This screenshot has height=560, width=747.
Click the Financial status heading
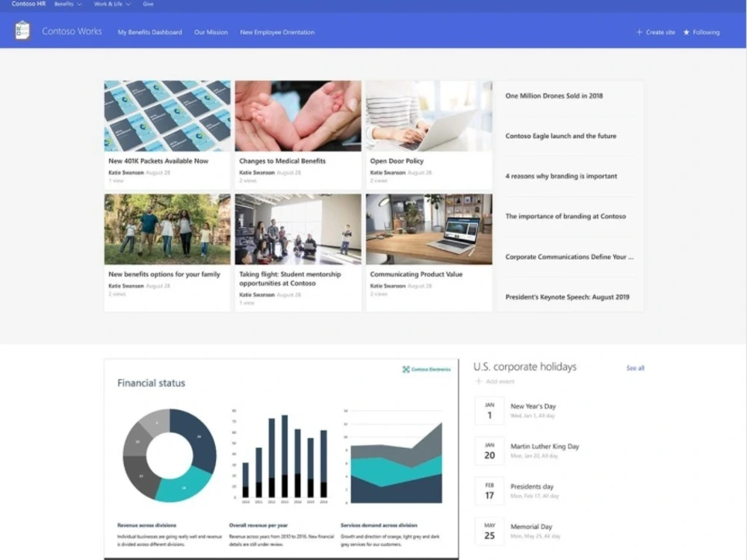click(x=151, y=383)
